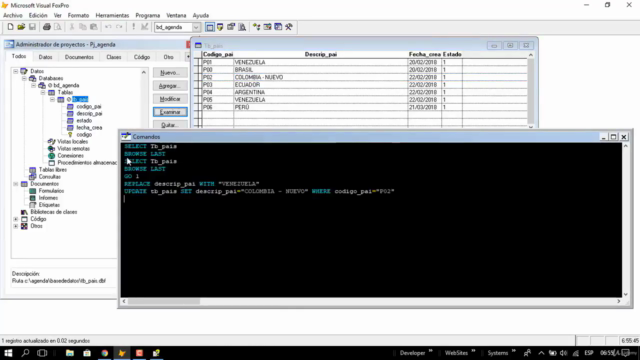This screenshot has height=360, width=640.
Task: Open the Toolbox icon with hammer
Action: point(289,27)
